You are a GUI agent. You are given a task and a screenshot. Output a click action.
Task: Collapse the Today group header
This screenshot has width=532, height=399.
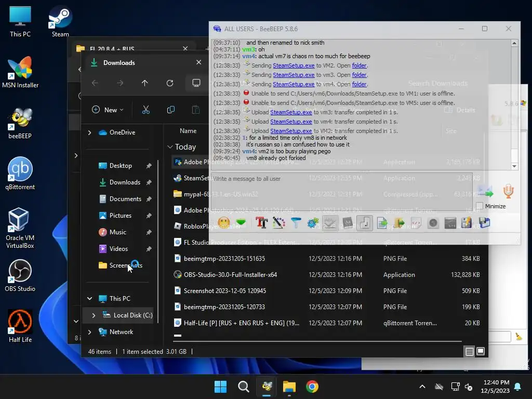170,147
